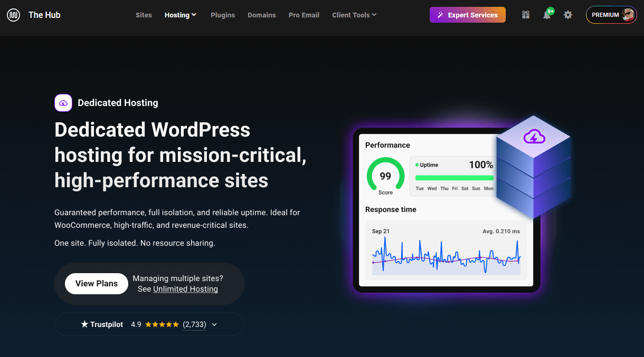The image size is (644, 357).
Task: Open the gift box icon
Action: tap(525, 15)
